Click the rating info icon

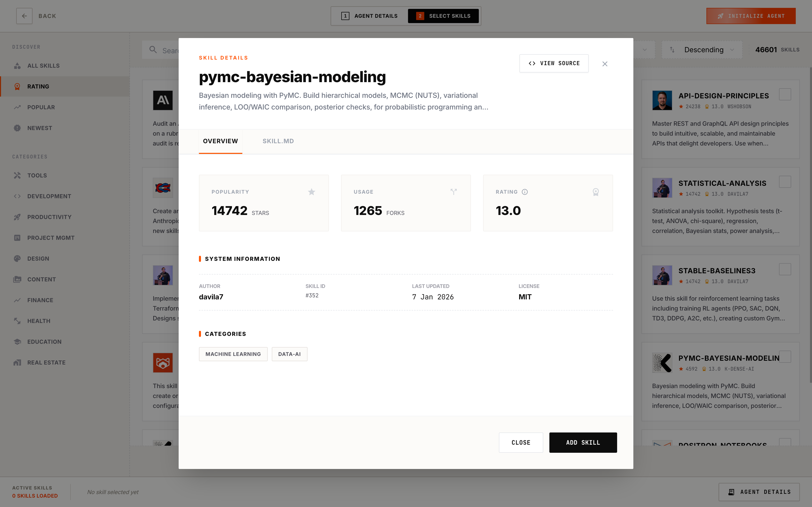coord(525,192)
